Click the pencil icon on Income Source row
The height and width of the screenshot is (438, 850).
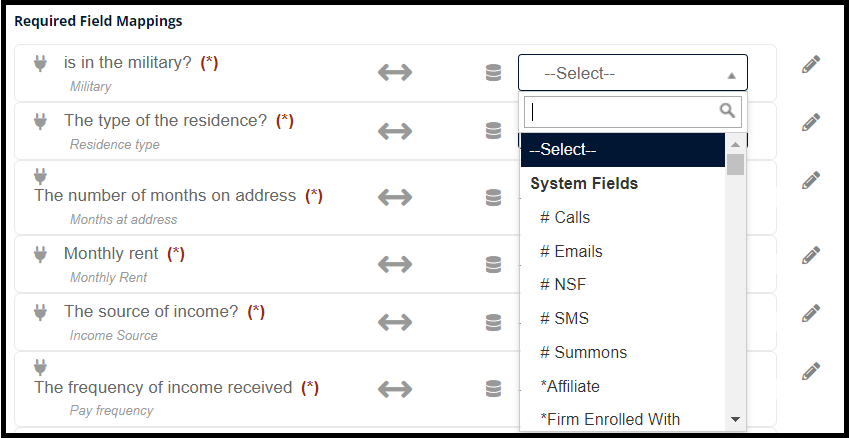coord(810,313)
